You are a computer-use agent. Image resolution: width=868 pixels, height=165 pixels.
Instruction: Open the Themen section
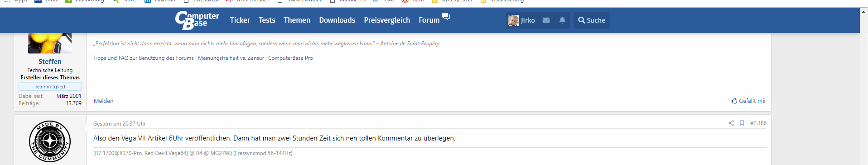tap(297, 20)
